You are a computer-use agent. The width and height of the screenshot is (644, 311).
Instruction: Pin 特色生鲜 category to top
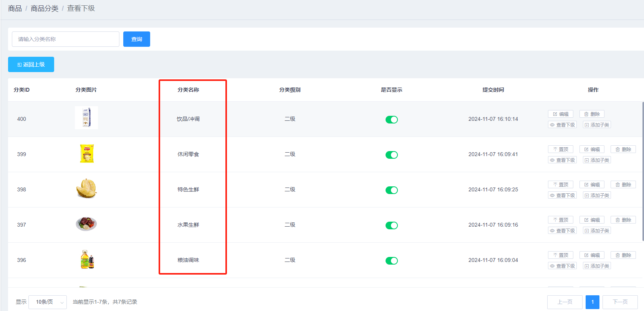coord(560,184)
